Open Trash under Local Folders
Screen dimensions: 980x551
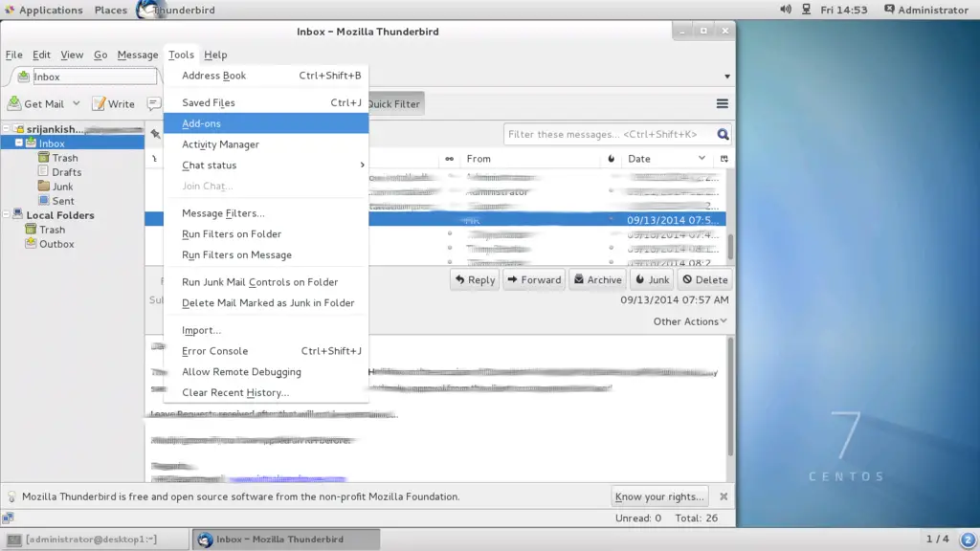(52, 230)
